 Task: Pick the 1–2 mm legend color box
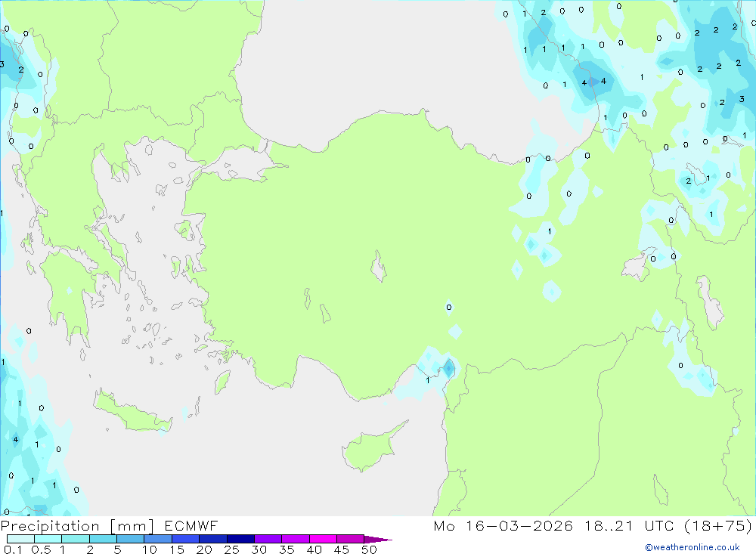(76, 539)
